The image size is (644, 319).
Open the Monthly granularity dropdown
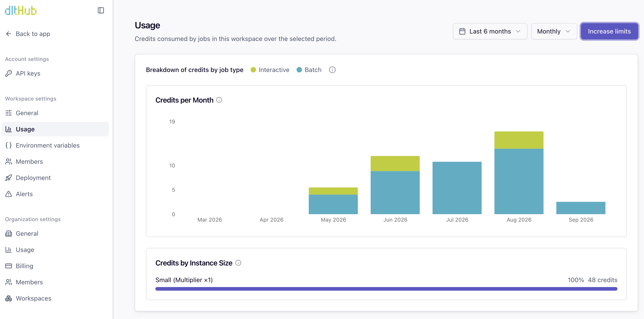(554, 31)
